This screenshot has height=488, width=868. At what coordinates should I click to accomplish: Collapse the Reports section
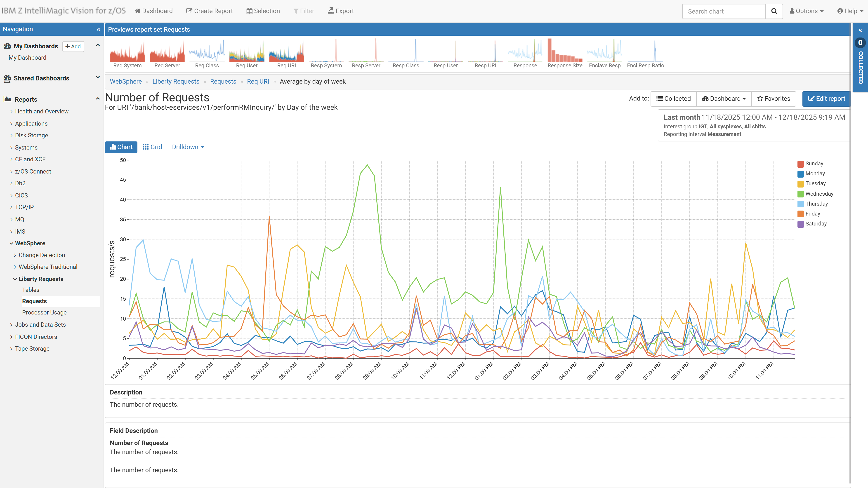98,99
